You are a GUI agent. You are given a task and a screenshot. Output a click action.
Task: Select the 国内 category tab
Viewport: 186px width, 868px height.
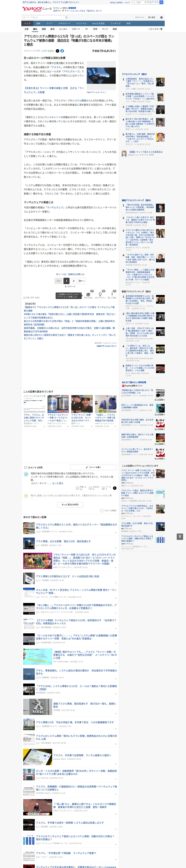tap(35, 29)
